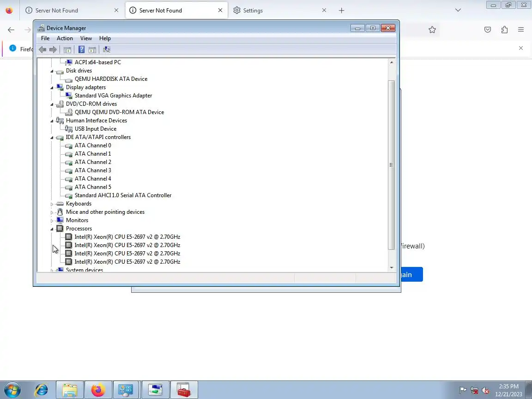The image size is (532, 399).
Task: Click the vertical scrollbar thumb in Device Manager
Action: tap(392, 165)
